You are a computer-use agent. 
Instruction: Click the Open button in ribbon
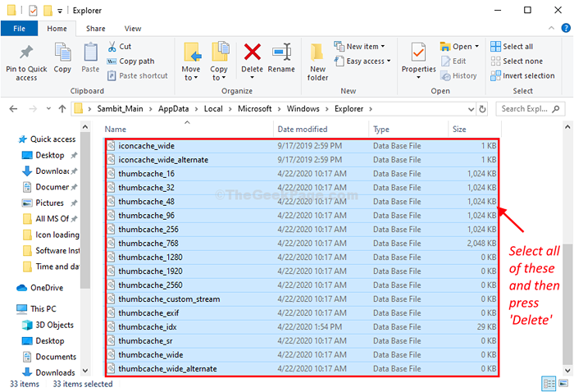459,47
